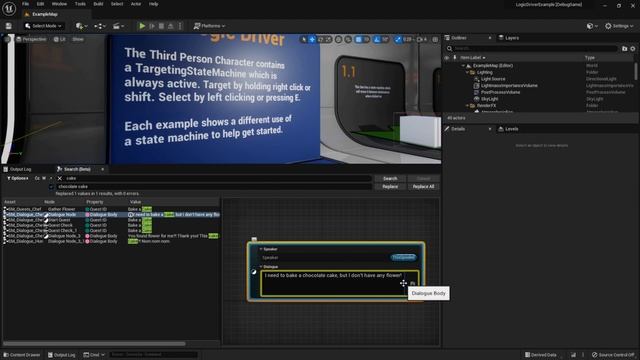Open the cinematics clapperboard dropdown

coord(118,26)
